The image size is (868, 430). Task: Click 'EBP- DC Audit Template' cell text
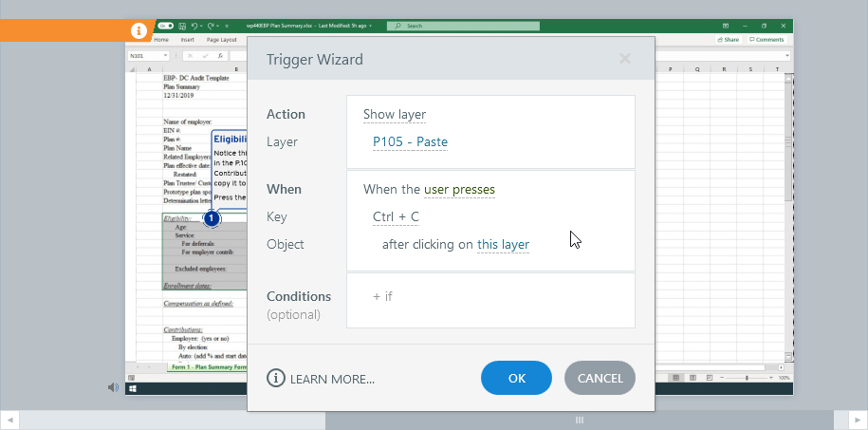point(196,78)
